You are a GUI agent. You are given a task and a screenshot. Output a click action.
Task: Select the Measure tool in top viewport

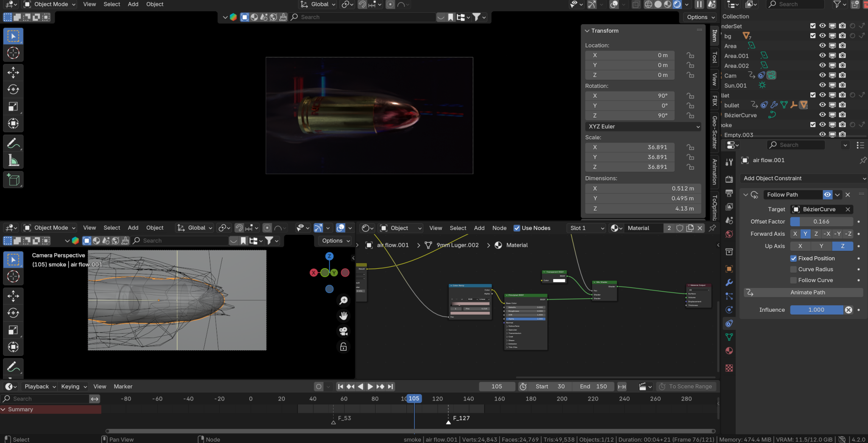click(x=13, y=161)
